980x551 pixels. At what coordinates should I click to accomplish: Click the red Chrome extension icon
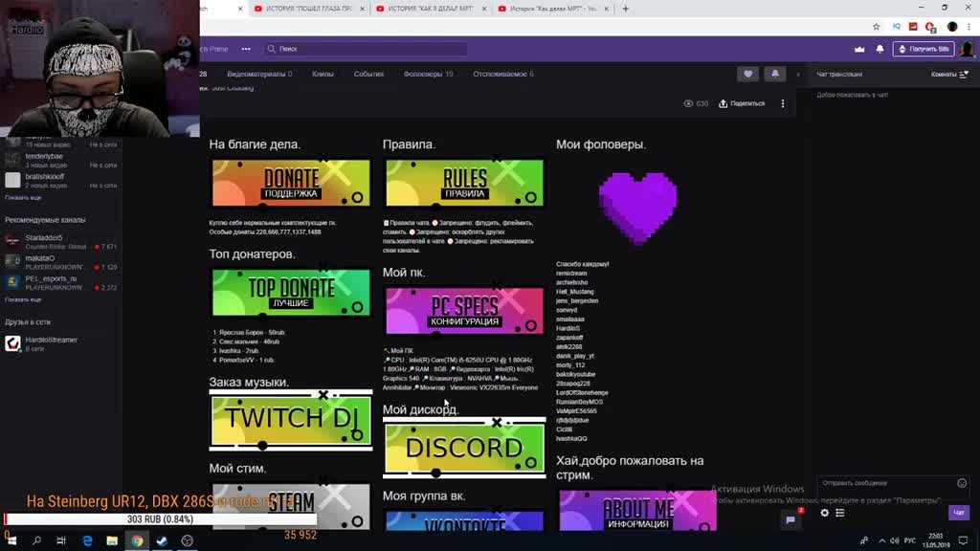point(913,27)
